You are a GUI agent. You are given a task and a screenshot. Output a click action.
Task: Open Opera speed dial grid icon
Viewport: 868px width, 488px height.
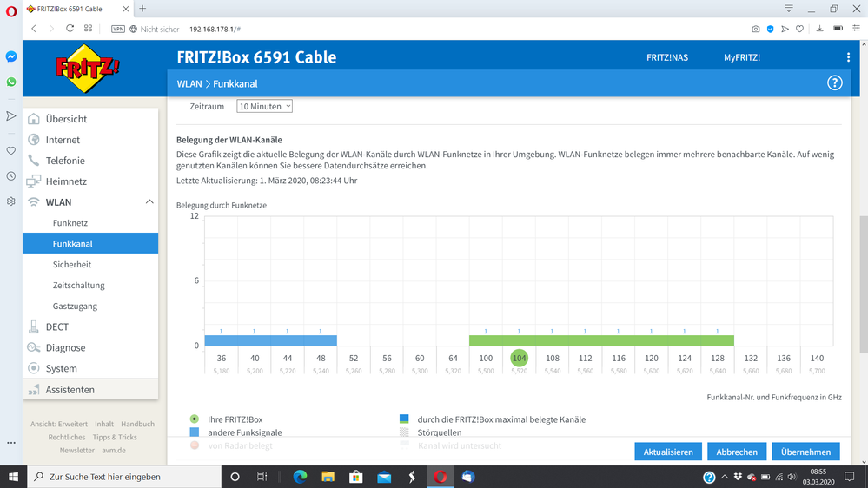pos(88,28)
